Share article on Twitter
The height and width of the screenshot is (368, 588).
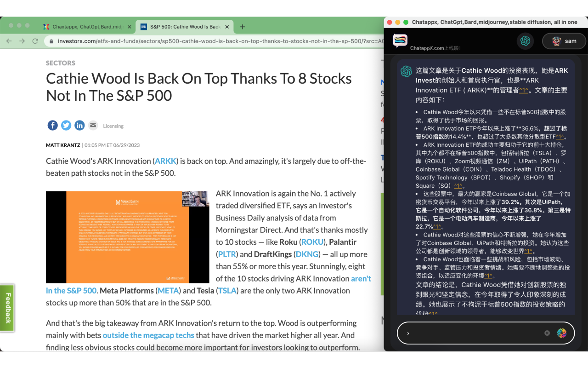pos(66,125)
